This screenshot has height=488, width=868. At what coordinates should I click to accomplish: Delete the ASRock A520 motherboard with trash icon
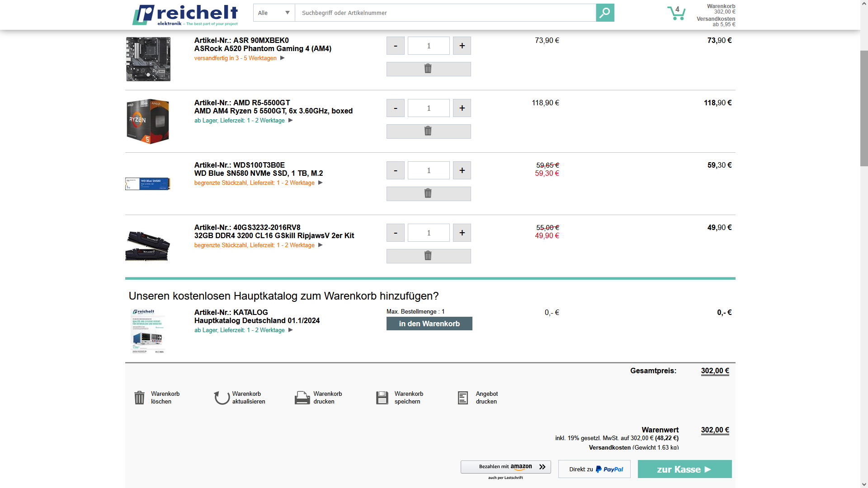(x=428, y=69)
